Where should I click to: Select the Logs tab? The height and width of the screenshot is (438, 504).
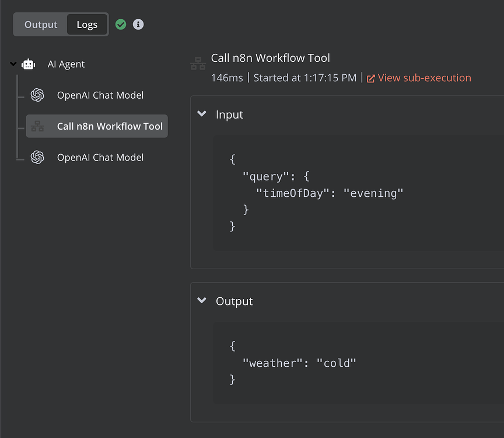(87, 25)
